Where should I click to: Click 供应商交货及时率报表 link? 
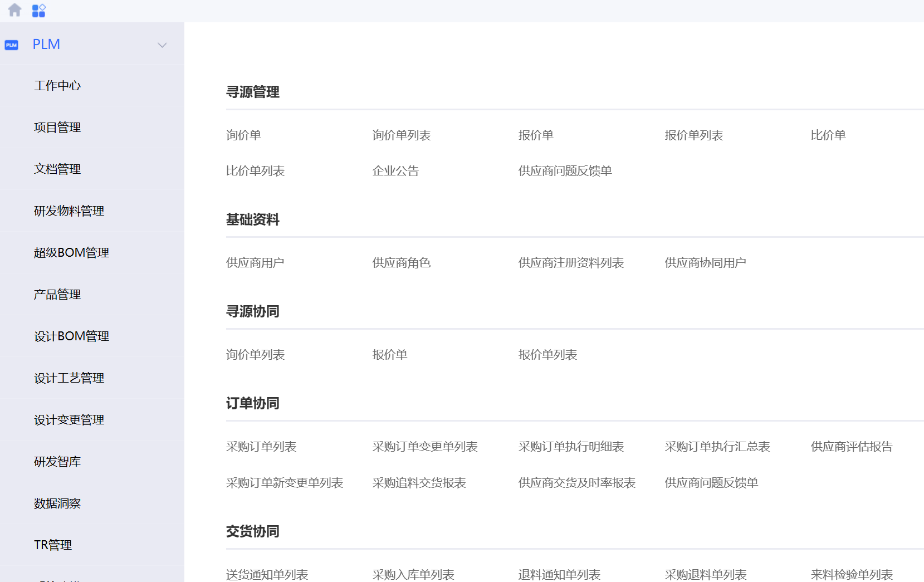tap(576, 483)
